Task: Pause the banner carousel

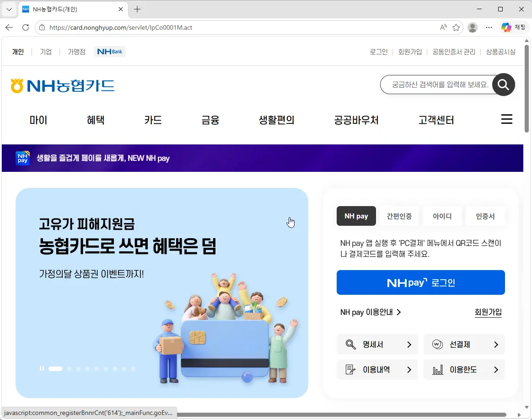Action: point(42,368)
